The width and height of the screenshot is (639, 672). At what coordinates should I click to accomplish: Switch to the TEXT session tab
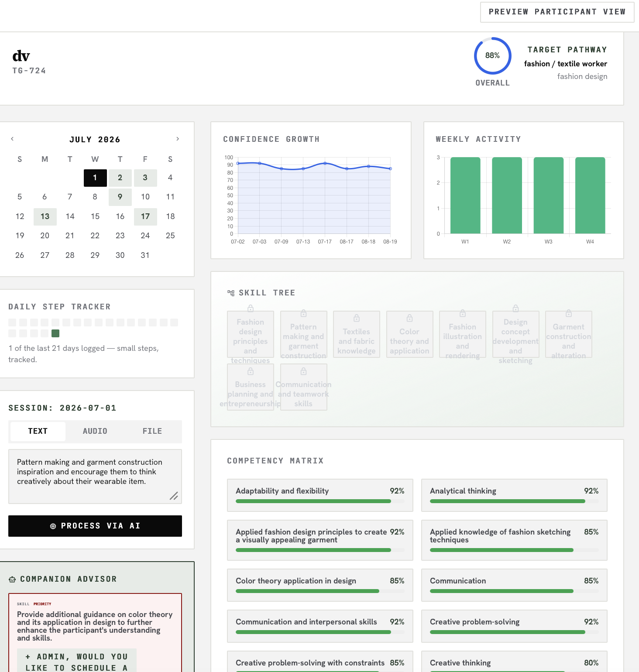click(x=38, y=431)
